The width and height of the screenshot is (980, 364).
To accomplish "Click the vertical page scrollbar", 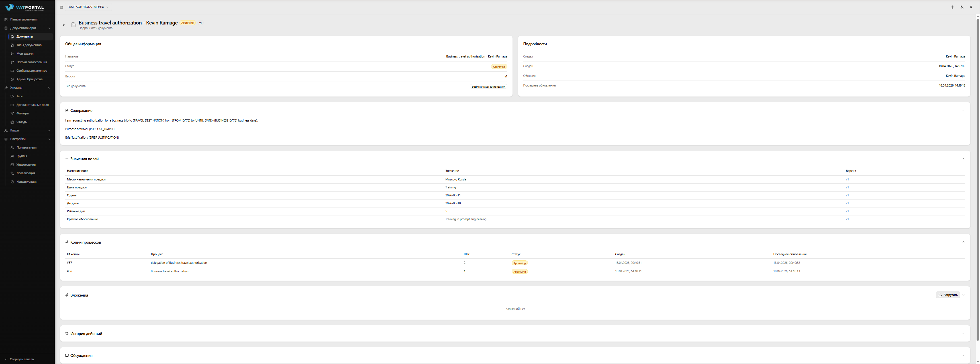I will tap(977, 178).
